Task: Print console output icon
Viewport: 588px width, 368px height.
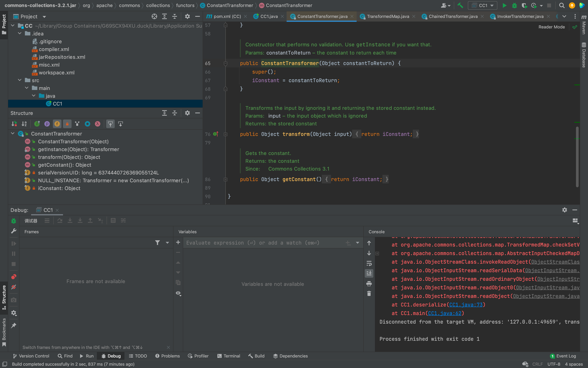Action: click(x=369, y=283)
